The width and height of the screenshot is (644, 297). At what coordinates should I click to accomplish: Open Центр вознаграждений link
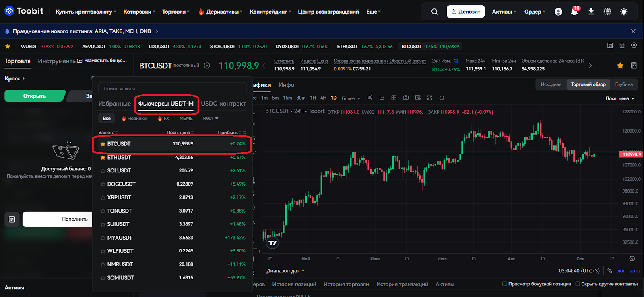coord(328,12)
